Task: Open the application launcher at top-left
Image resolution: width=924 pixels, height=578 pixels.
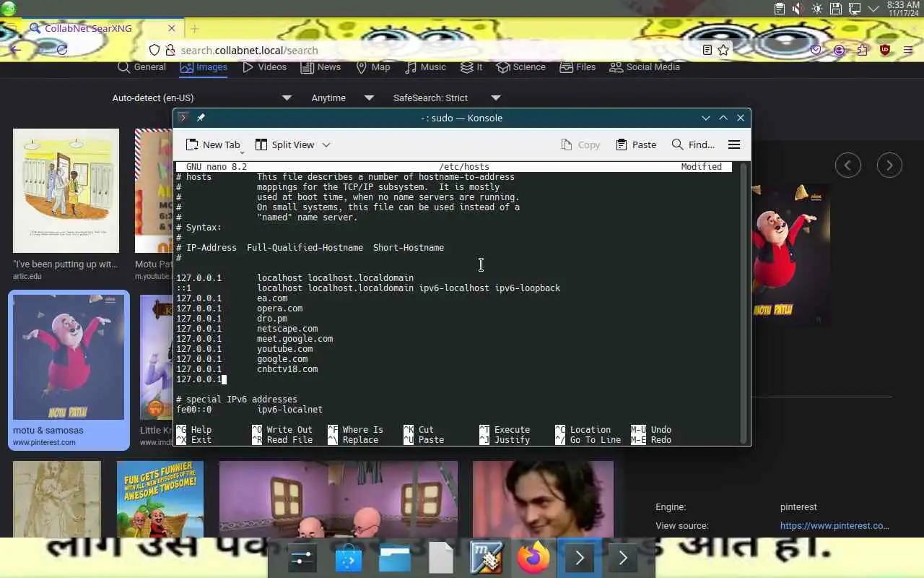Action: click(x=9, y=9)
